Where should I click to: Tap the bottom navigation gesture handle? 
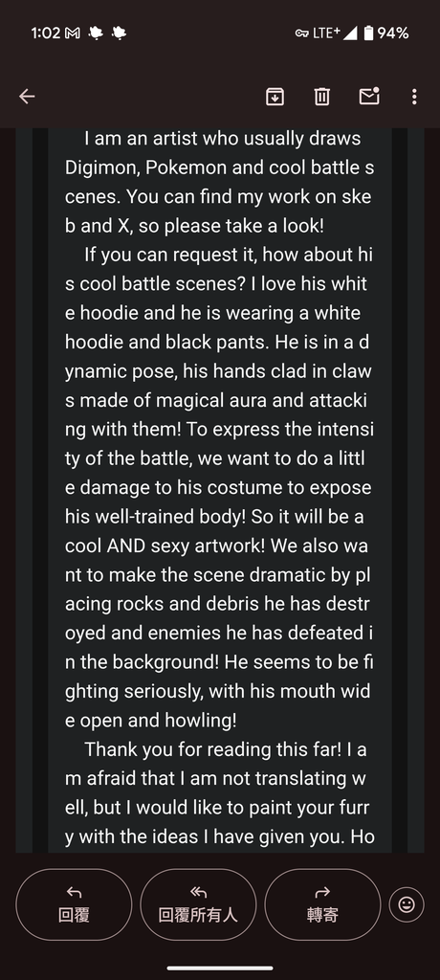tap(220, 969)
